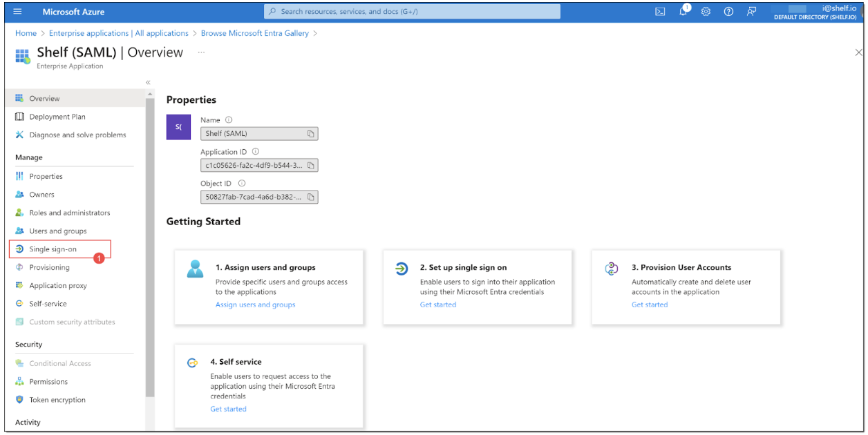Show info tooltip next to Object ID
Viewport: 868px width, 435px height.
click(x=242, y=183)
